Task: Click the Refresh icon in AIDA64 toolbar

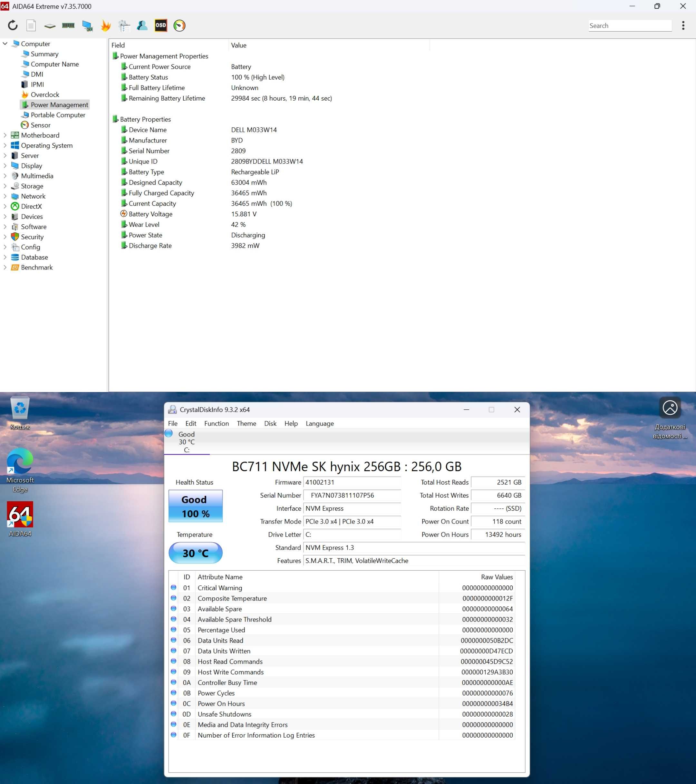Action: [x=13, y=25]
